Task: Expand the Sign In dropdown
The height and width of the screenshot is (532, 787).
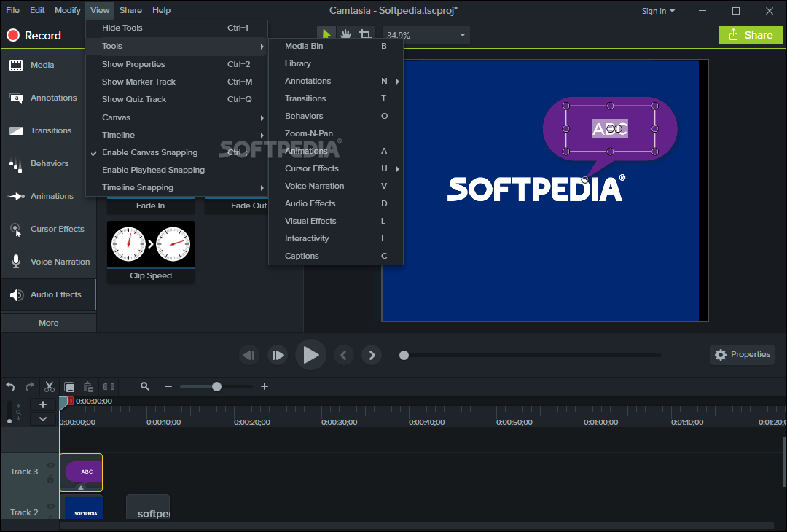Action: (x=658, y=11)
